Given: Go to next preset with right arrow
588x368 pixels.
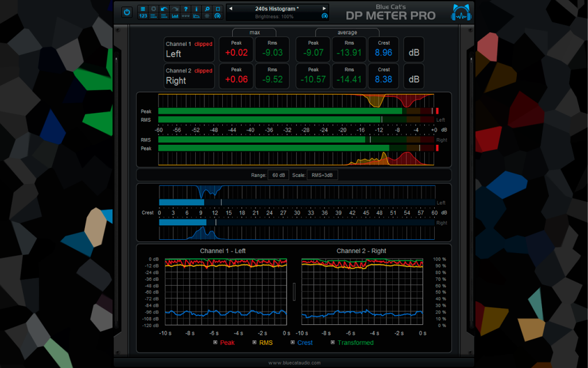Looking at the screenshot, I should coord(324,8).
